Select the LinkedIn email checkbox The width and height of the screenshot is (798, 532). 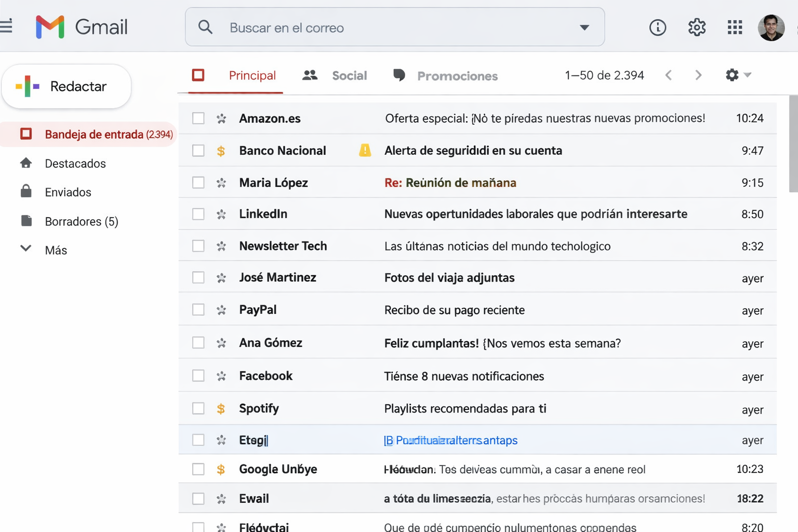coord(198,214)
